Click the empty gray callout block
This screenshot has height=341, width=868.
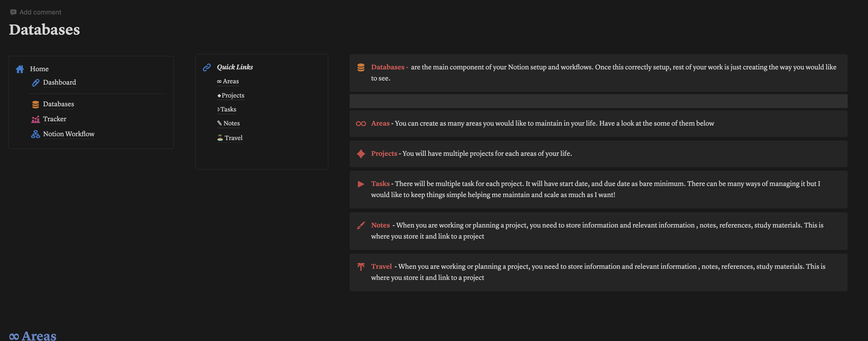pyautogui.click(x=598, y=101)
